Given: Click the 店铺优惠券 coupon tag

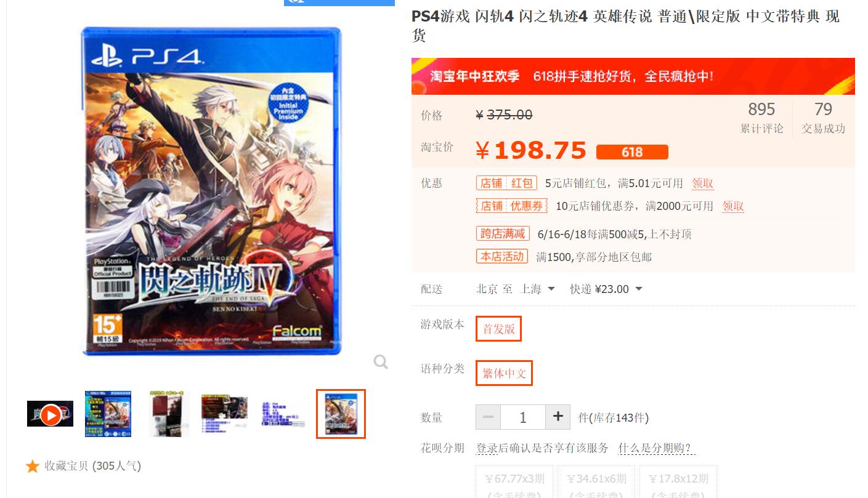Looking at the screenshot, I should [x=512, y=206].
